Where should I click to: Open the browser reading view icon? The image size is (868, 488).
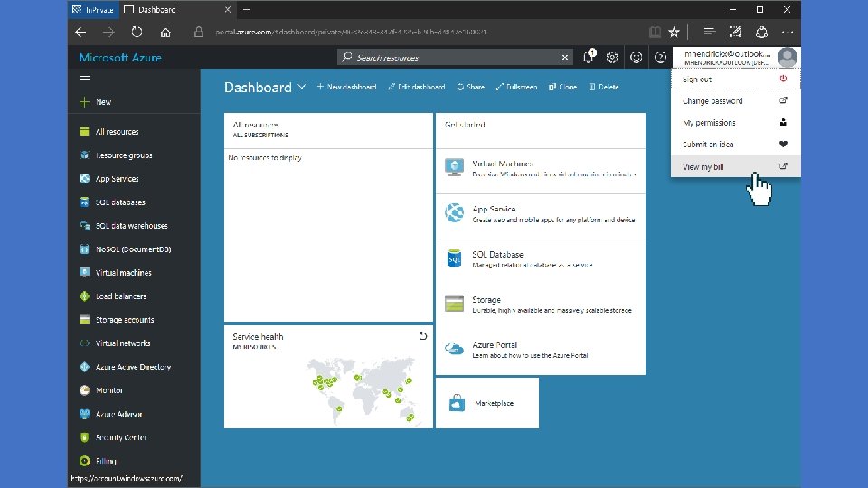(x=655, y=33)
